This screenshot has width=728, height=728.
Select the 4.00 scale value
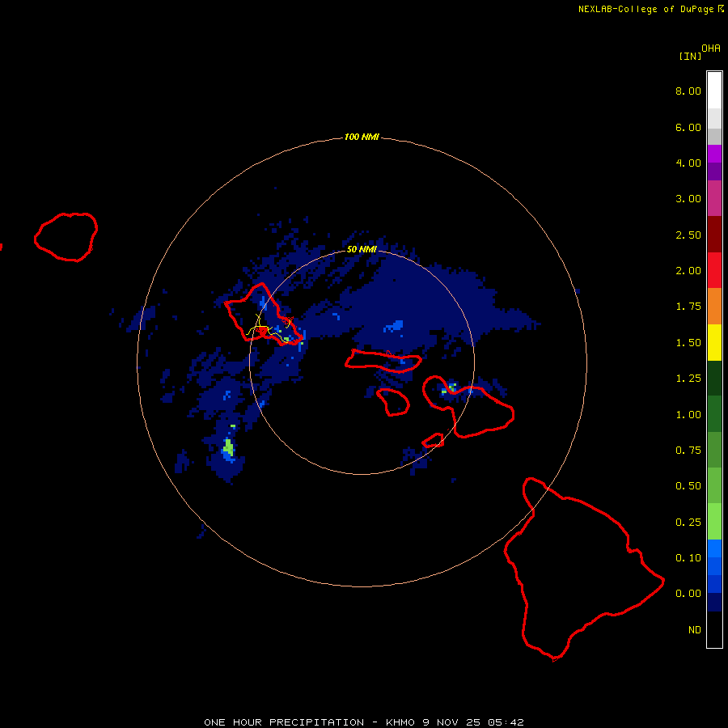[688, 163]
